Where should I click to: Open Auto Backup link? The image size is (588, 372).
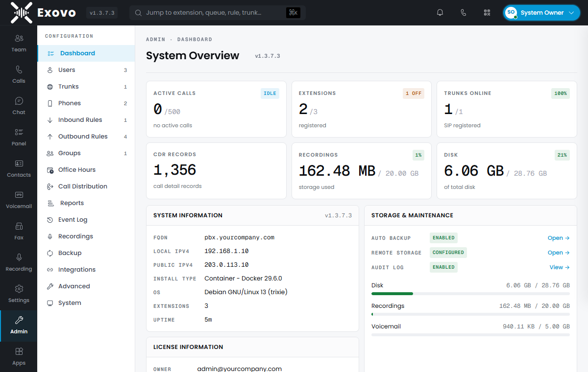pyautogui.click(x=559, y=238)
